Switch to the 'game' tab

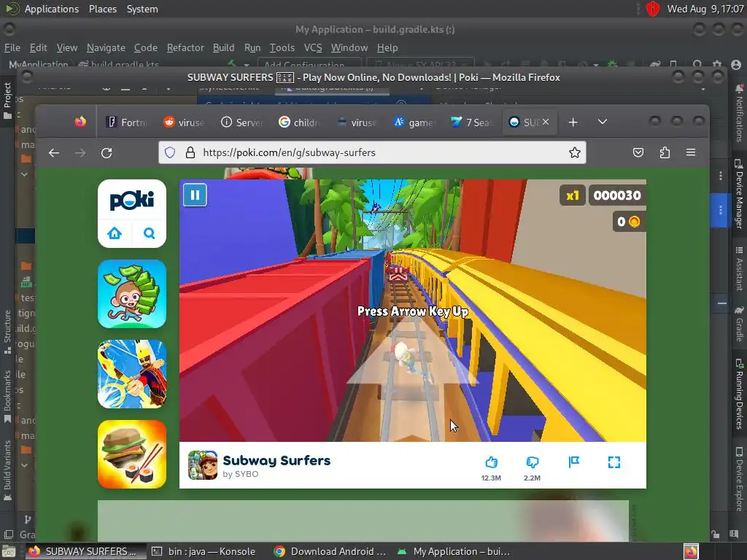tap(414, 122)
